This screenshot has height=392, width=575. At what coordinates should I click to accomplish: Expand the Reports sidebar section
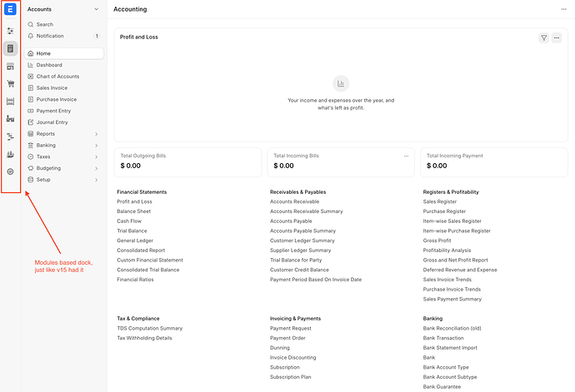tap(64, 134)
